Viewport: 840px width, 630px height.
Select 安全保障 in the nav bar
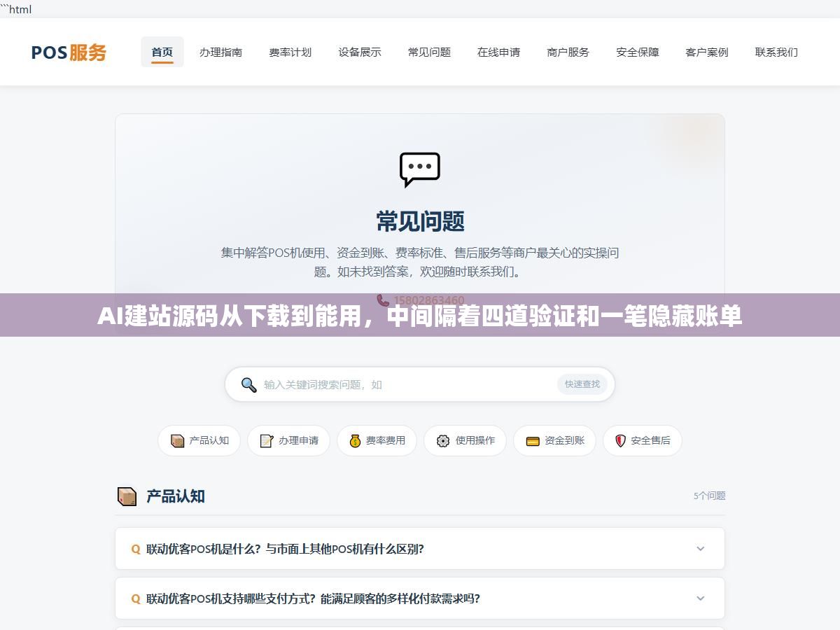click(638, 52)
